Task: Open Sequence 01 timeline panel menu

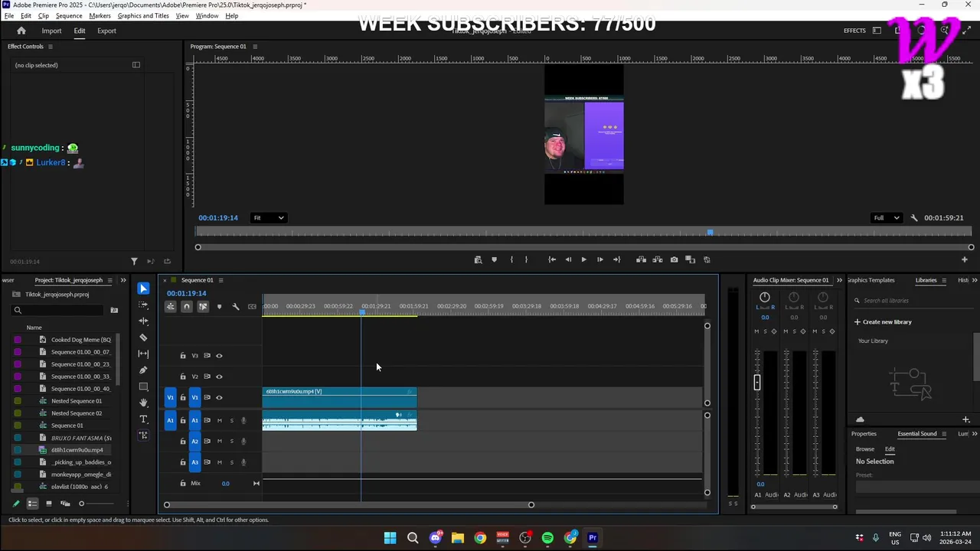Action: pos(222,280)
